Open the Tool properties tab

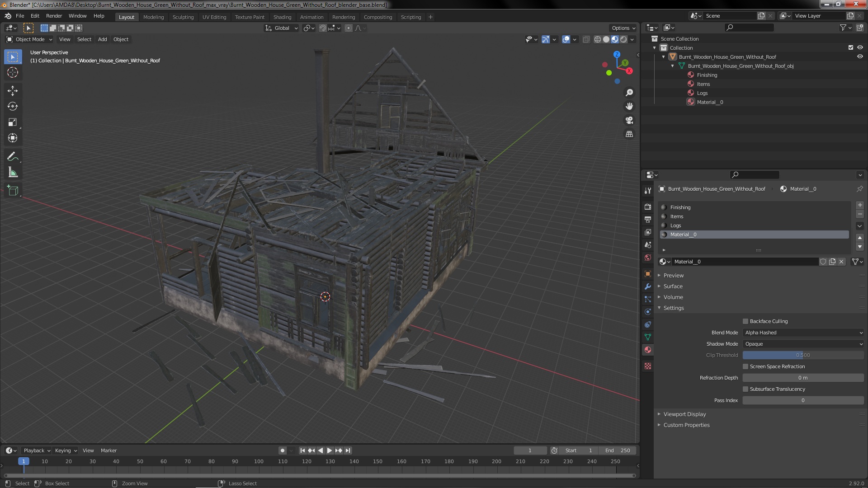click(x=648, y=191)
